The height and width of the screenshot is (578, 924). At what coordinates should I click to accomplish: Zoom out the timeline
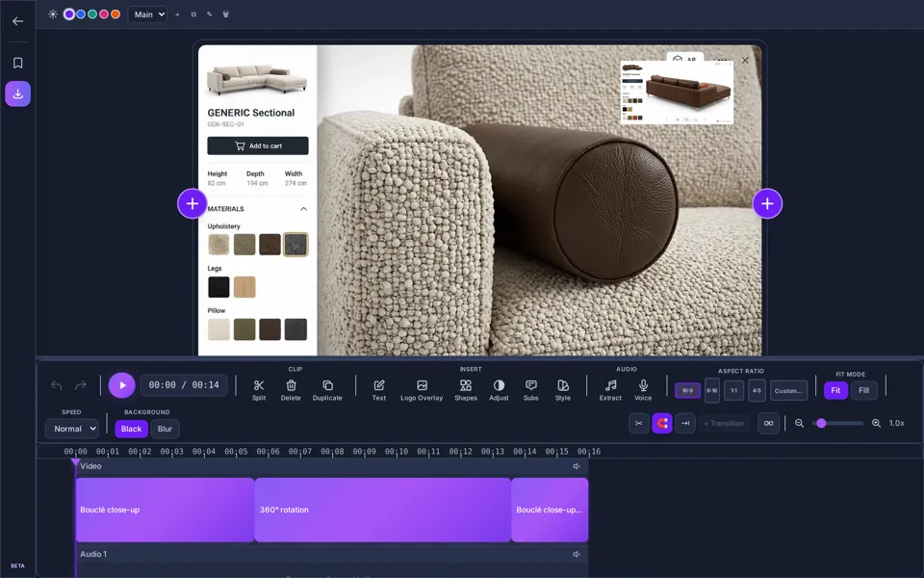click(x=799, y=423)
